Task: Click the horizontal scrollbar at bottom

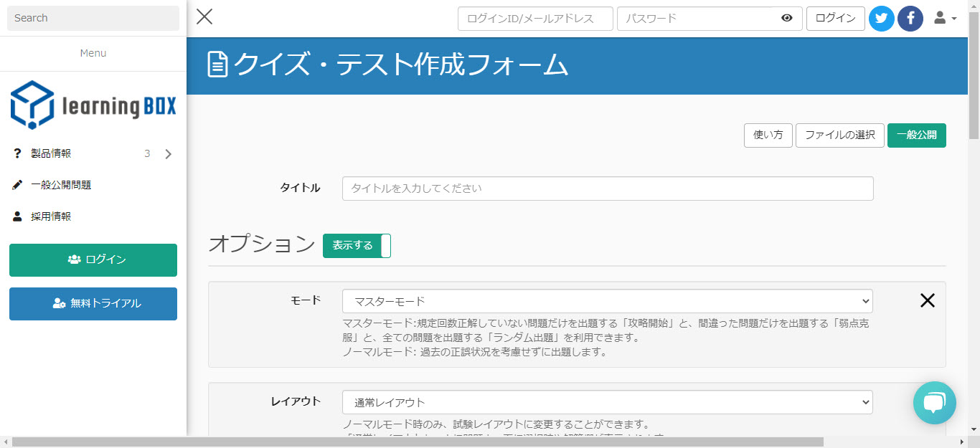Action: (x=416, y=442)
